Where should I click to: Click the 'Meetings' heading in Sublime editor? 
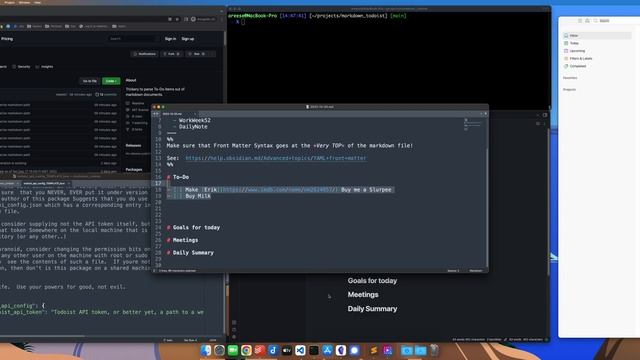[x=185, y=240]
